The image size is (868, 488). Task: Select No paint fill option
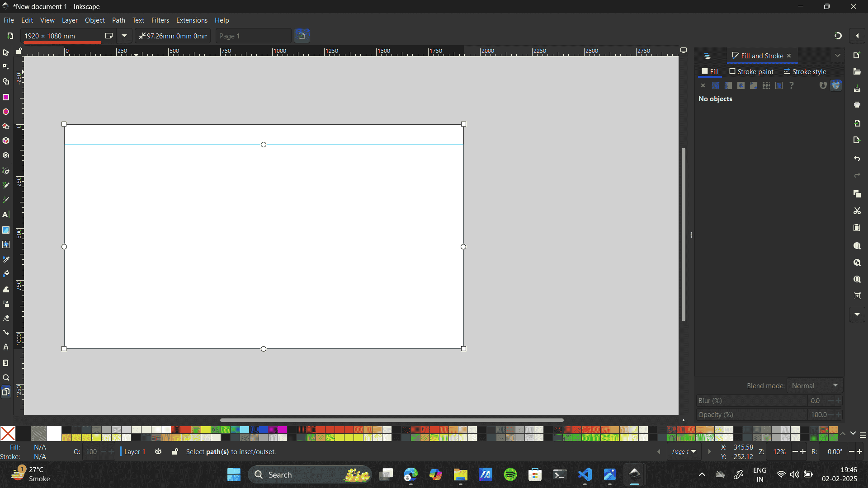[x=703, y=85]
